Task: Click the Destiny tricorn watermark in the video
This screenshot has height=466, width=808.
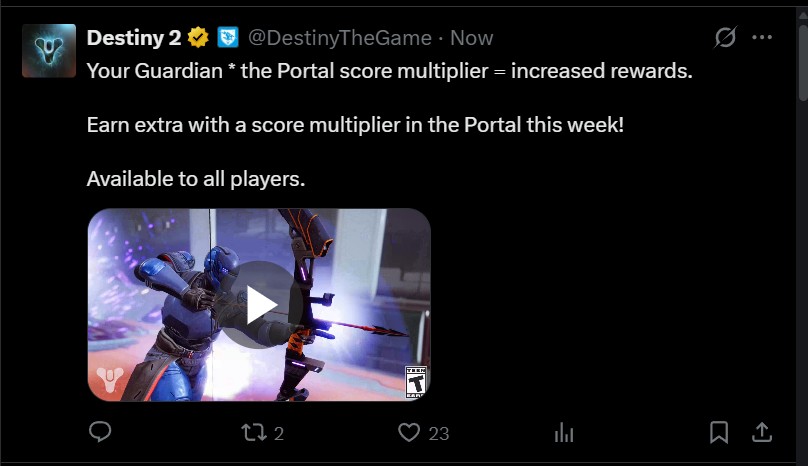Action: pos(110,380)
